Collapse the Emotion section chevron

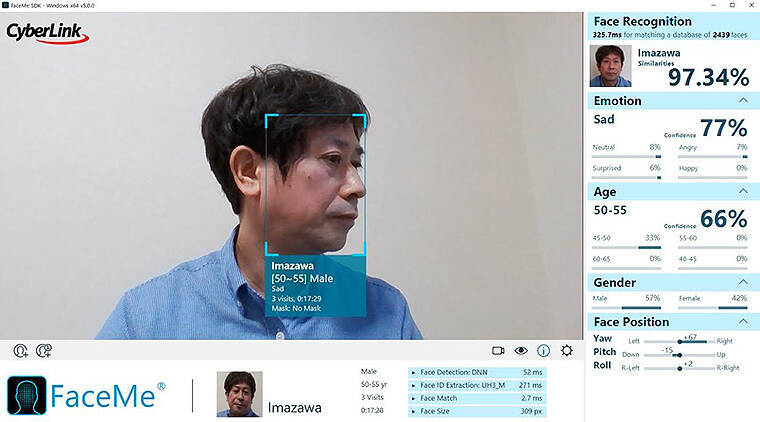coord(743,100)
